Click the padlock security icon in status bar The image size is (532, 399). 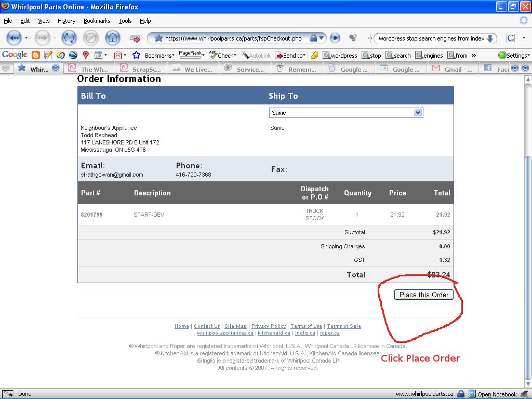pyautogui.click(x=460, y=394)
